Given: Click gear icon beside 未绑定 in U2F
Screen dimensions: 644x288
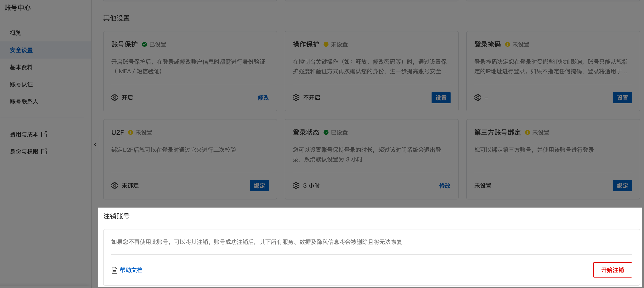Looking at the screenshot, I should coord(115,185).
